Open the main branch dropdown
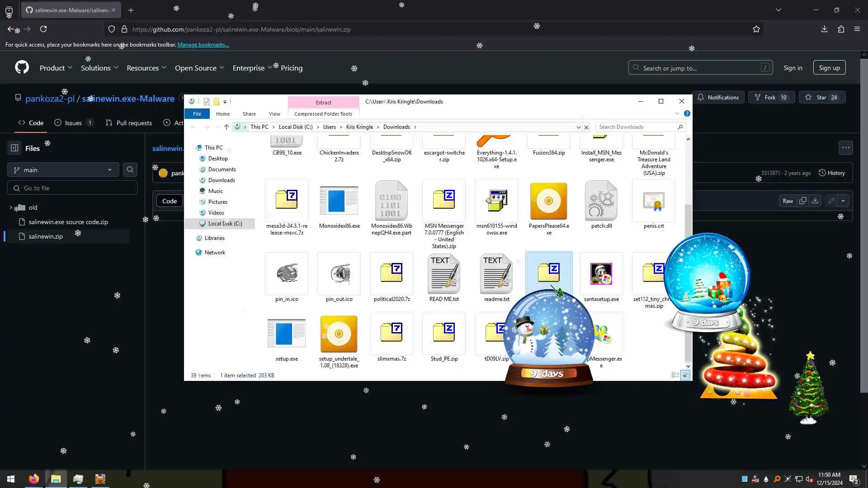The width and height of the screenshot is (868, 488). click(63, 170)
